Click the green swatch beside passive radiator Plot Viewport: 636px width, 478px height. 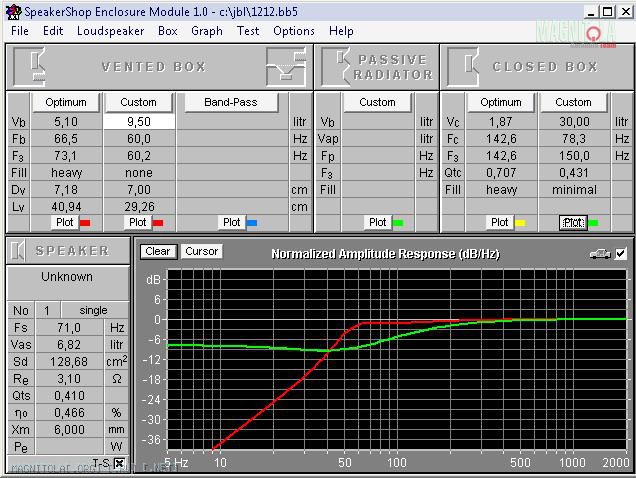click(x=398, y=223)
